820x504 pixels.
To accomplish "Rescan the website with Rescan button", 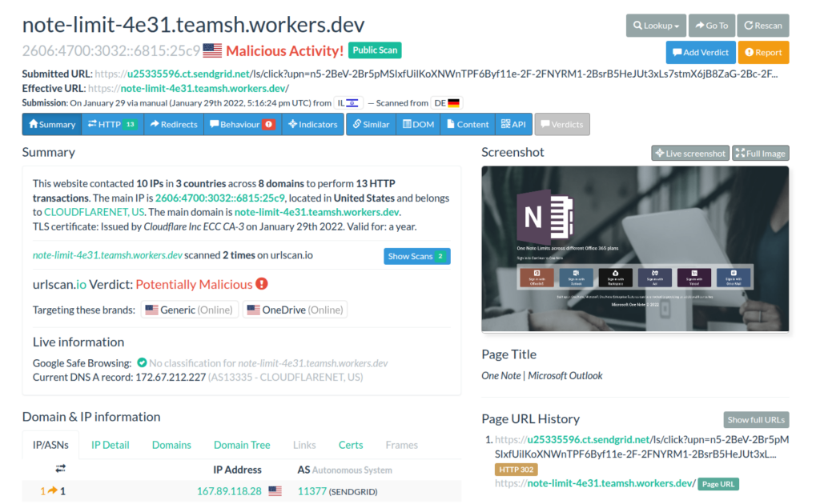I will (x=762, y=26).
